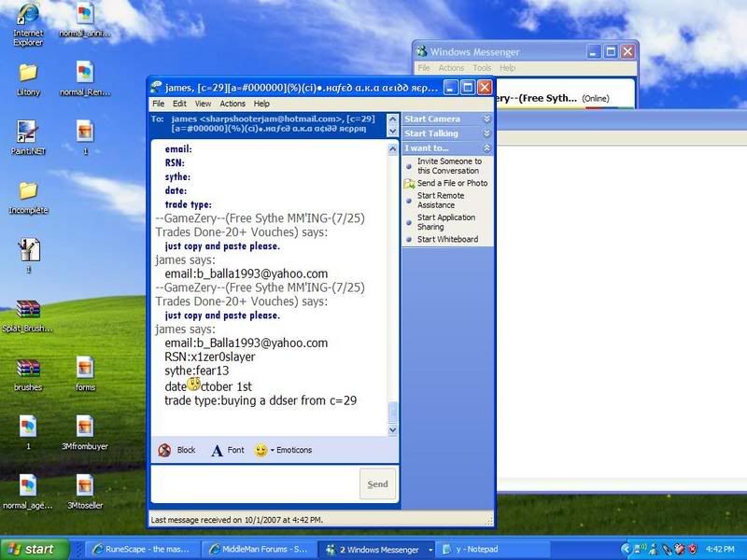Open the Edit menu in conversation window
This screenshot has width=747, height=560.
coord(179,104)
